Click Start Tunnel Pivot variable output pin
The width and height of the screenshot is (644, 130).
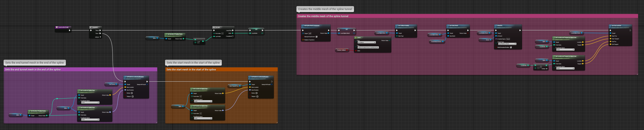(240, 86)
